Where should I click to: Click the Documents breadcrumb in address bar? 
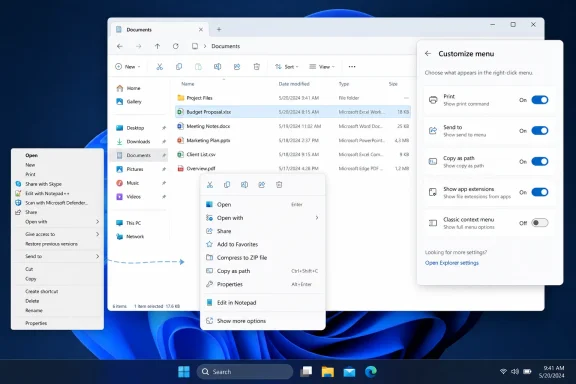tap(226, 46)
